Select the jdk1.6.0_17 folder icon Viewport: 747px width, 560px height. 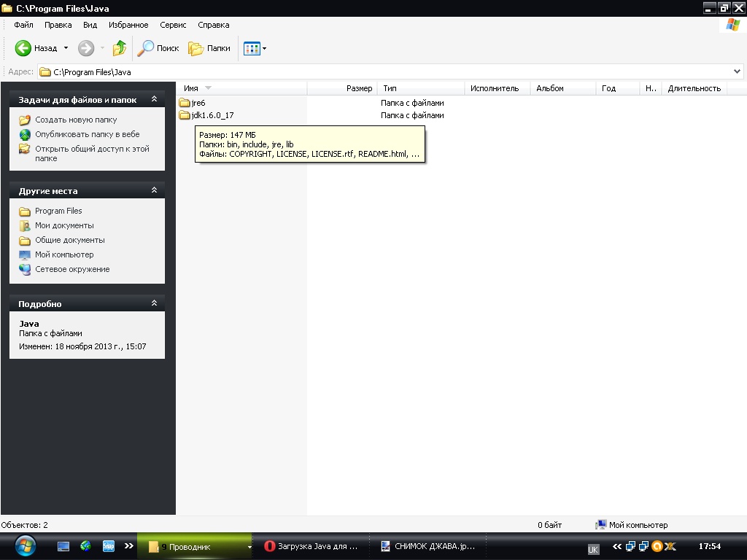(x=185, y=114)
